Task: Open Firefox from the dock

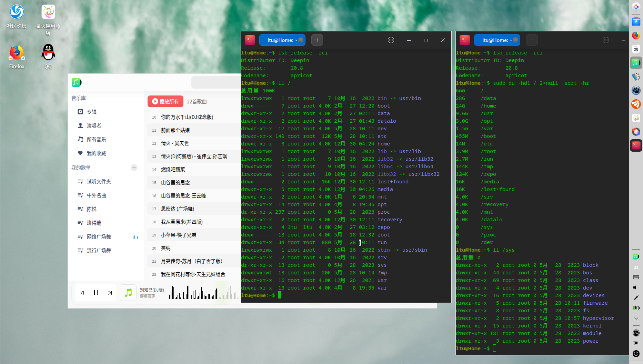Action: tap(636, 35)
